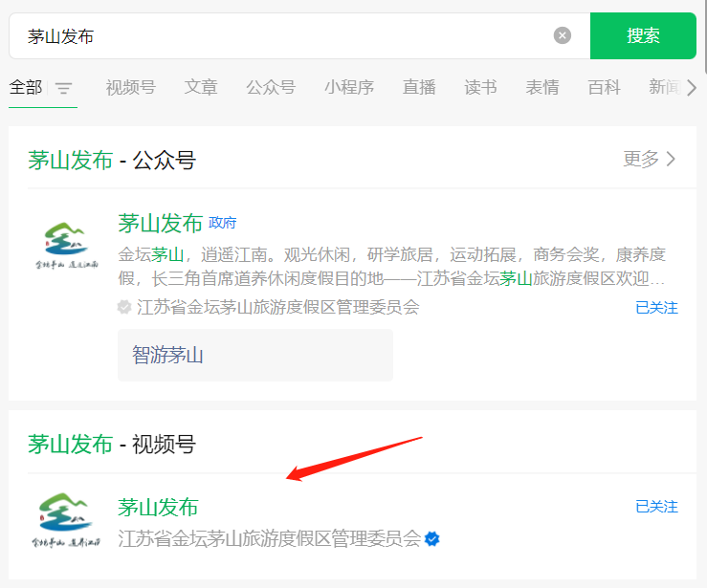Open the filter icon next to 全部

pyautogui.click(x=63, y=88)
